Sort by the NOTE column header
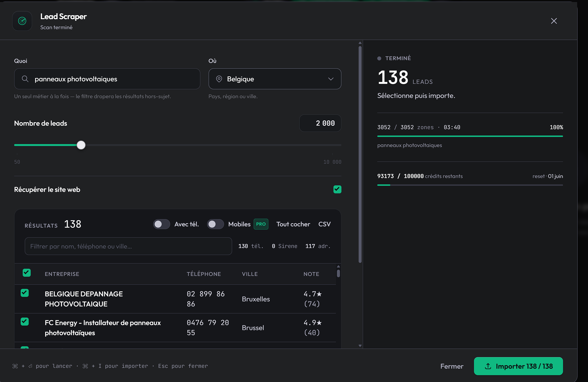 coord(311,274)
